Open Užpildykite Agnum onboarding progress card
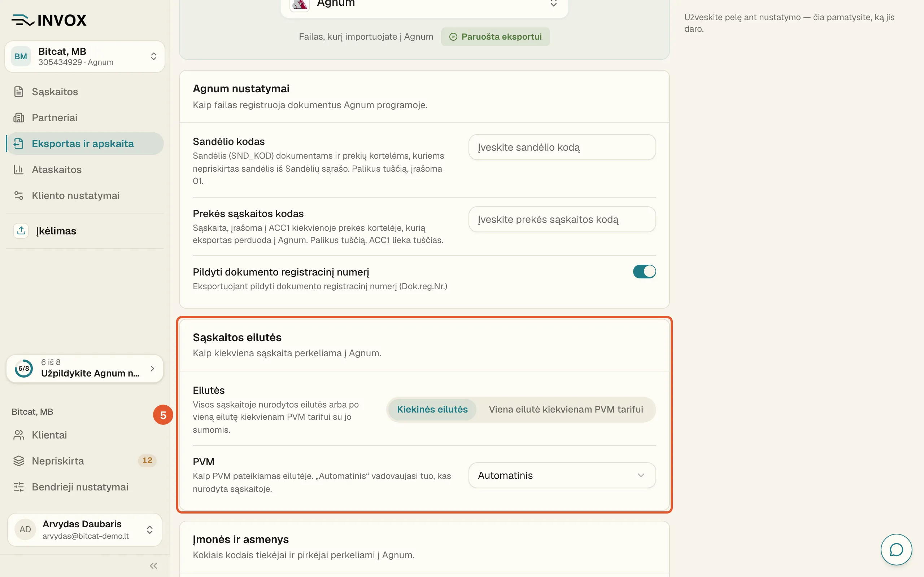Image resolution: width=924 pixels, height=577 pixels. click(x=85, y=369)
